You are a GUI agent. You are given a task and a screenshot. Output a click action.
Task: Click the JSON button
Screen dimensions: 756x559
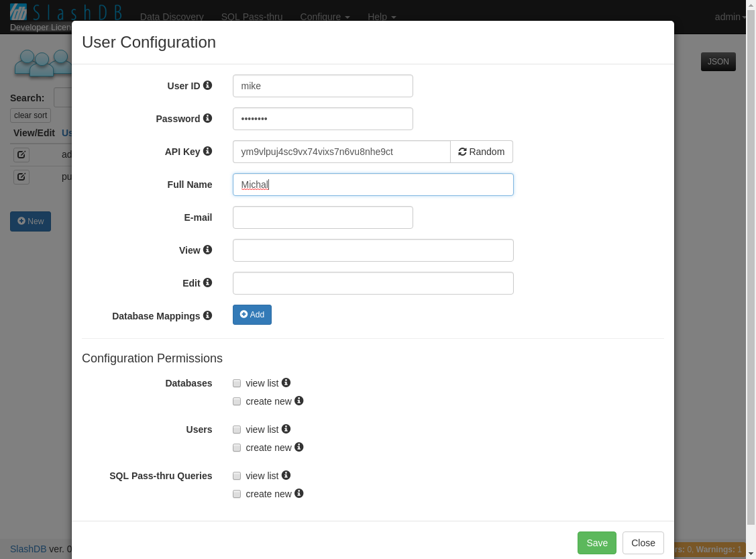coord(718,62)
